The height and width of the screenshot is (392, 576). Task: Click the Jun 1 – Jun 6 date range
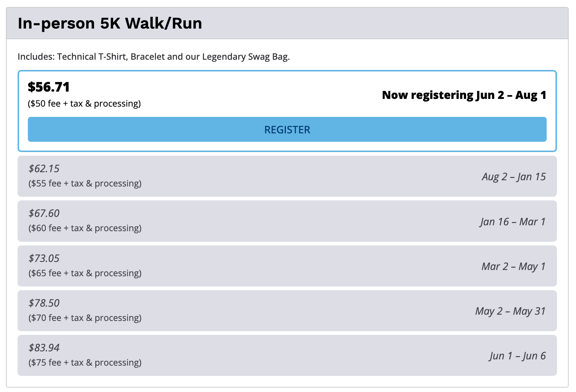coord(517,356)
